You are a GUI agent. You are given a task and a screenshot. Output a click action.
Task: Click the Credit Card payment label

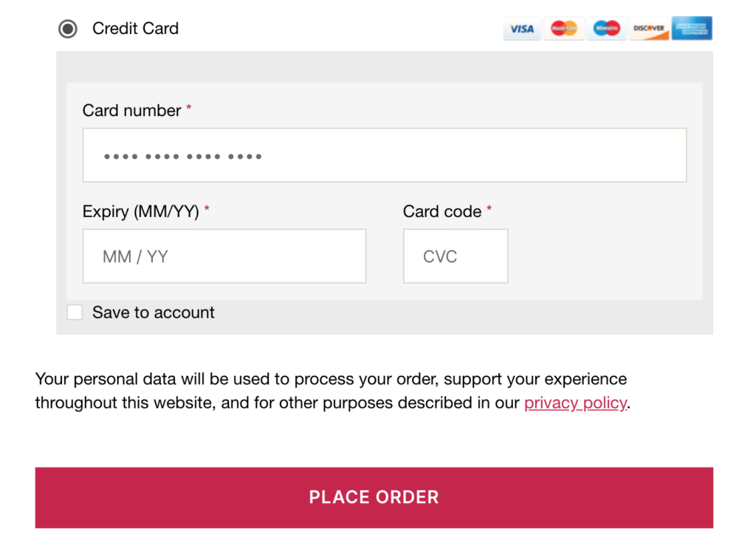pyautogui.click(x=136, y=29)
